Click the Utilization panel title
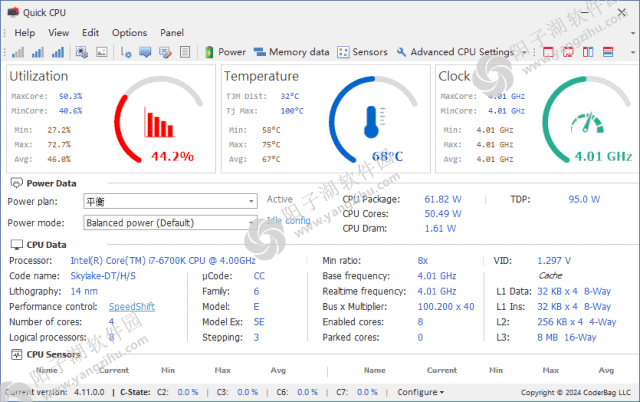The height and width of the screenshot is (402, 640). tap(39, 76)
